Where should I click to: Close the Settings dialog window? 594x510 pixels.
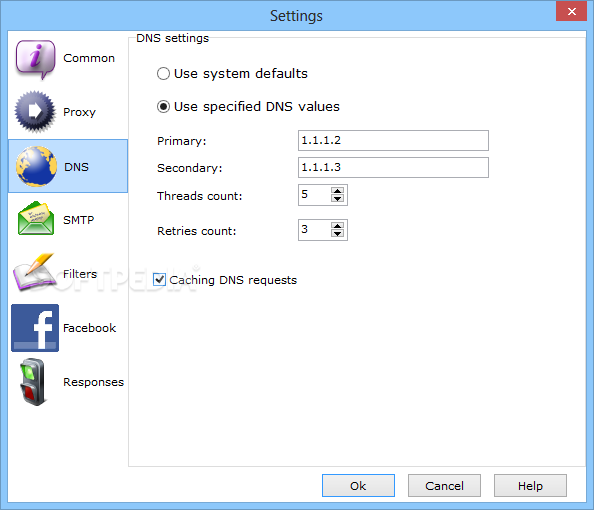tap(572, 11)
